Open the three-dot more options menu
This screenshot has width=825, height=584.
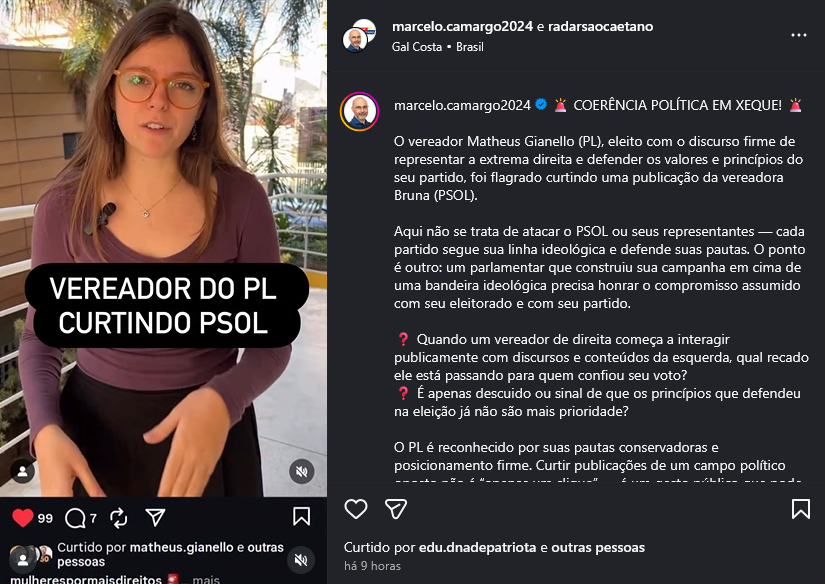(x=799, y=35)
